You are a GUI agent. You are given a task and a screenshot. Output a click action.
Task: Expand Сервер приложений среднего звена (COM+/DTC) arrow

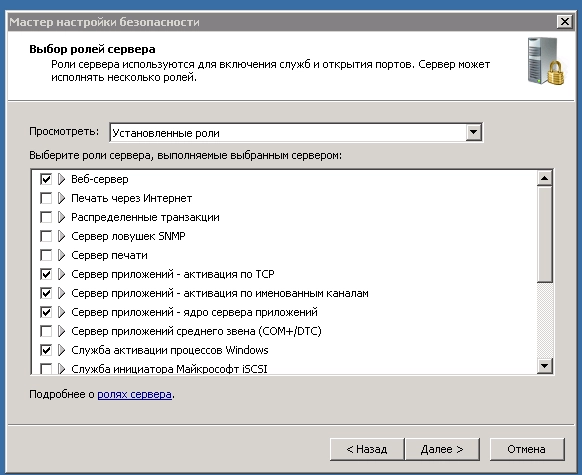tap(62, 331)
